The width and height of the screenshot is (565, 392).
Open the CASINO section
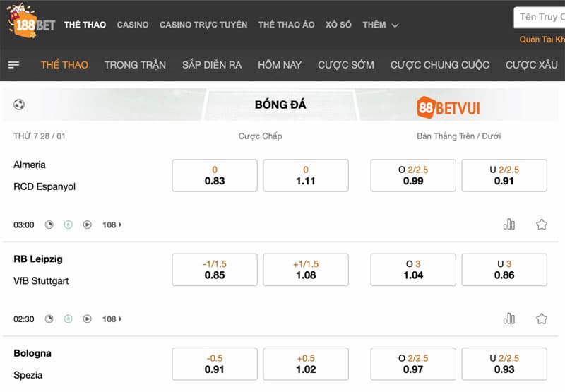coord(133,25)
